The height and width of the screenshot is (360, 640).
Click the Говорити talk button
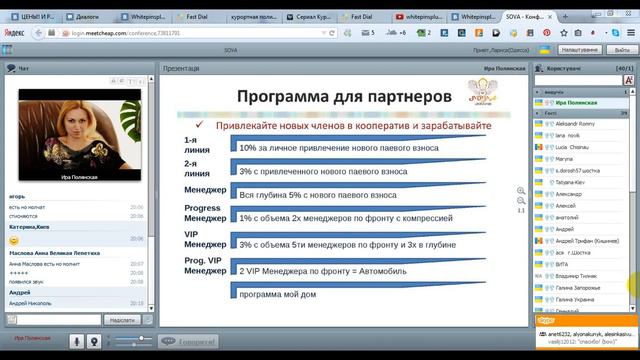point(188,342)
